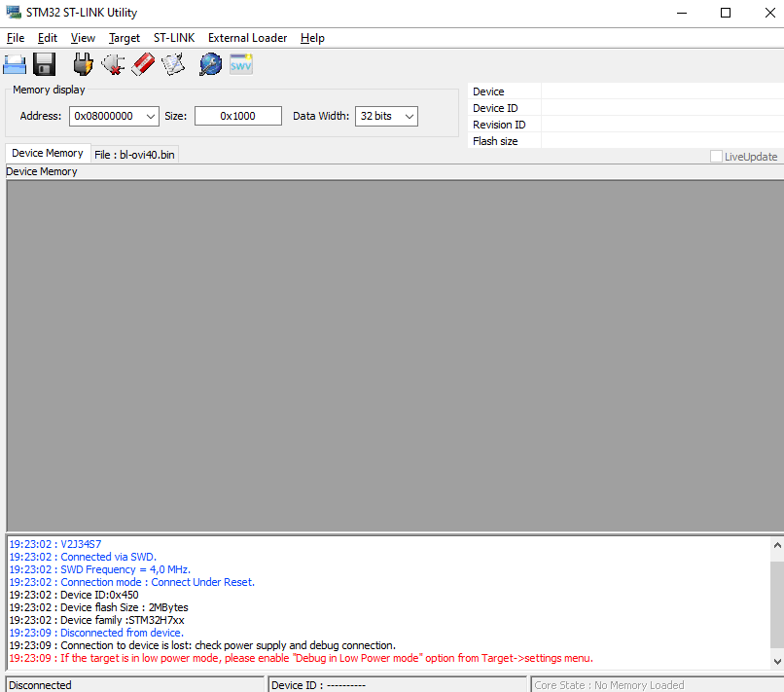This screenshot has height=692, width=784.
Task: Click the Open file toolbar icon
Action: click(15, 64)
